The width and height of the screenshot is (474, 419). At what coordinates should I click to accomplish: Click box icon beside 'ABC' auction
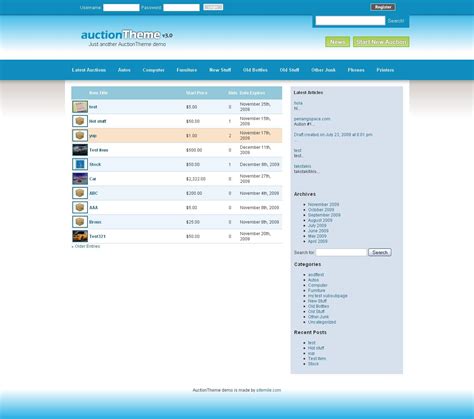tap(80, 193)
